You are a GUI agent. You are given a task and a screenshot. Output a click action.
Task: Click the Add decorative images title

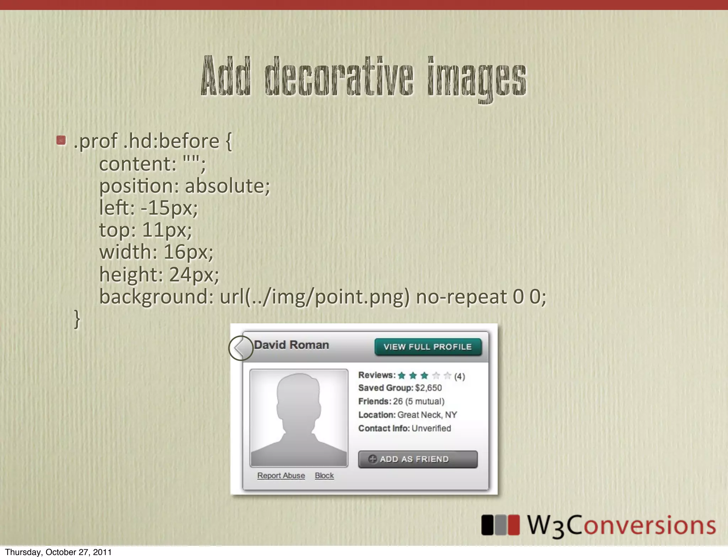[x=363, y=77]
